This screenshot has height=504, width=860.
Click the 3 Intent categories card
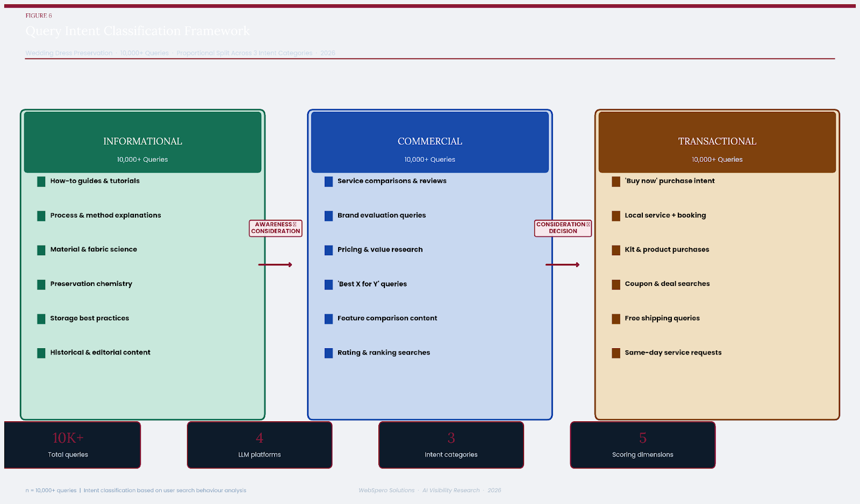click(x=451, y=445)
